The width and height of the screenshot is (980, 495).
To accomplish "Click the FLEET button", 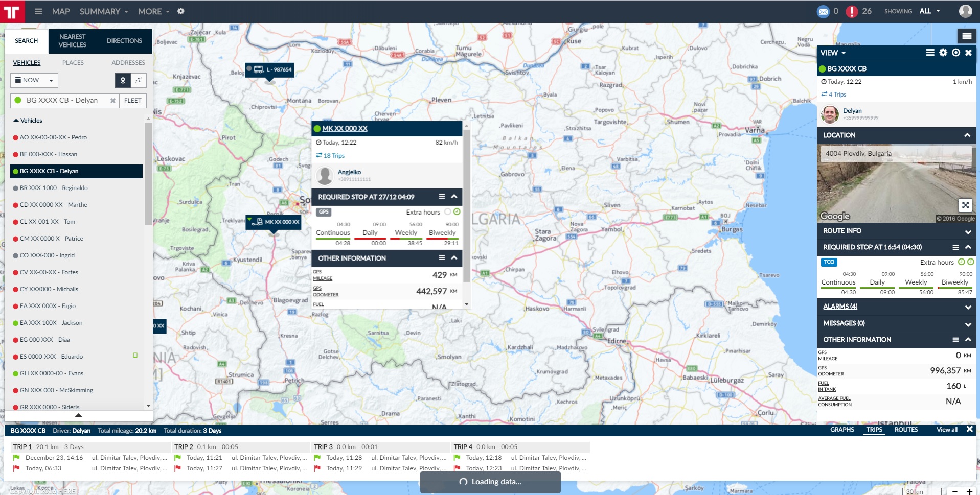I will coord(133,101).
